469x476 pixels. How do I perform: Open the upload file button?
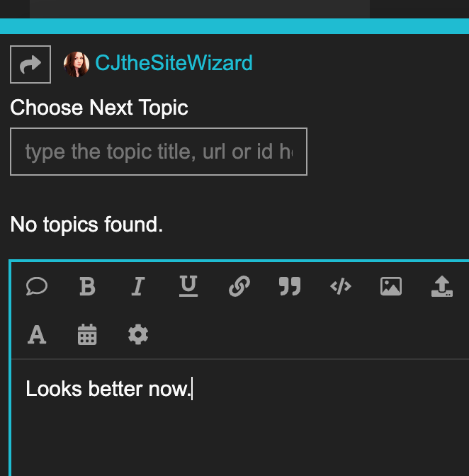tap(441, 286)
